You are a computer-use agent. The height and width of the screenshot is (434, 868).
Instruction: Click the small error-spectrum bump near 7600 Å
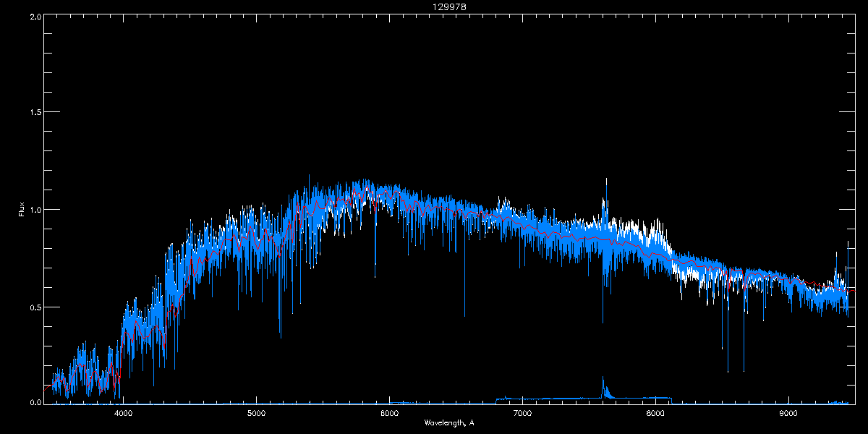pyautogui.click(x=603, y=379)
